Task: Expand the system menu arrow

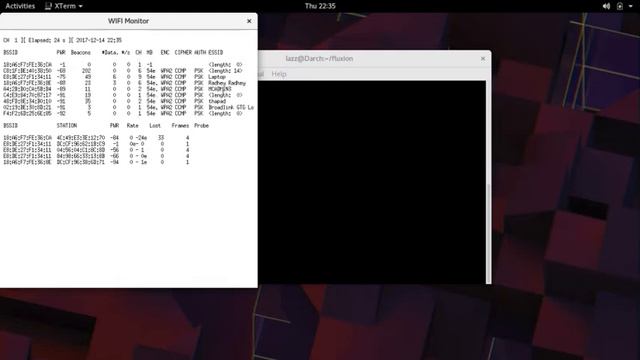Action: click(x=631, y=6)
